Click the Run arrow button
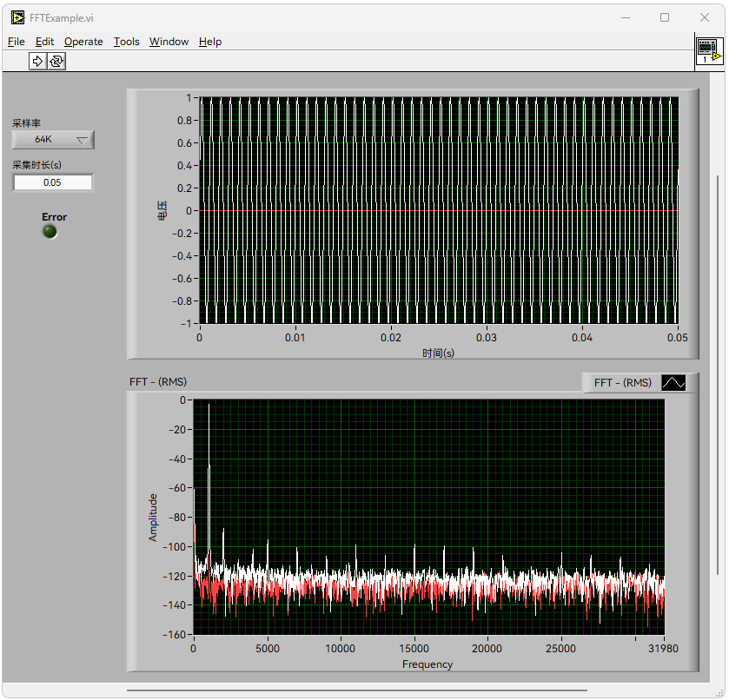Viewport: 729px width, 700px height. point(37,61)
